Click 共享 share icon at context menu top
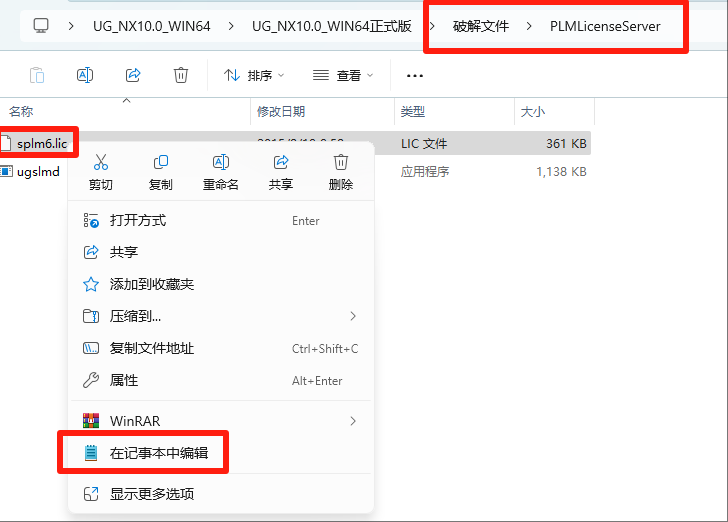Screen dimensions: 728x522 point(280,172)
